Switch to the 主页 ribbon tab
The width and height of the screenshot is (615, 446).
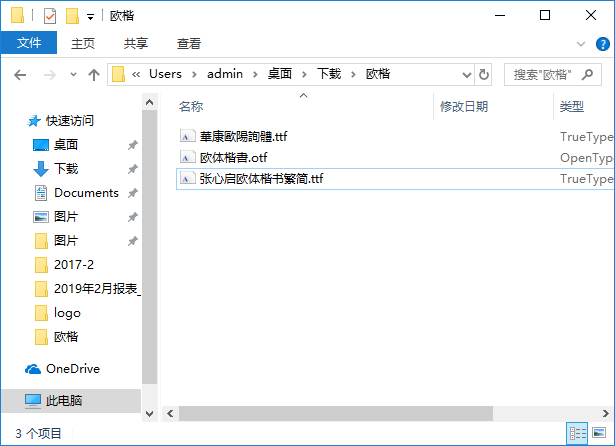83,43
